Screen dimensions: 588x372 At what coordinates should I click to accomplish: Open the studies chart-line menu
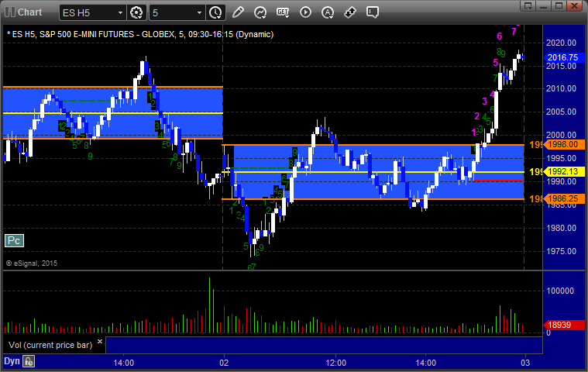pyautogui.click(x=260, y=12)
